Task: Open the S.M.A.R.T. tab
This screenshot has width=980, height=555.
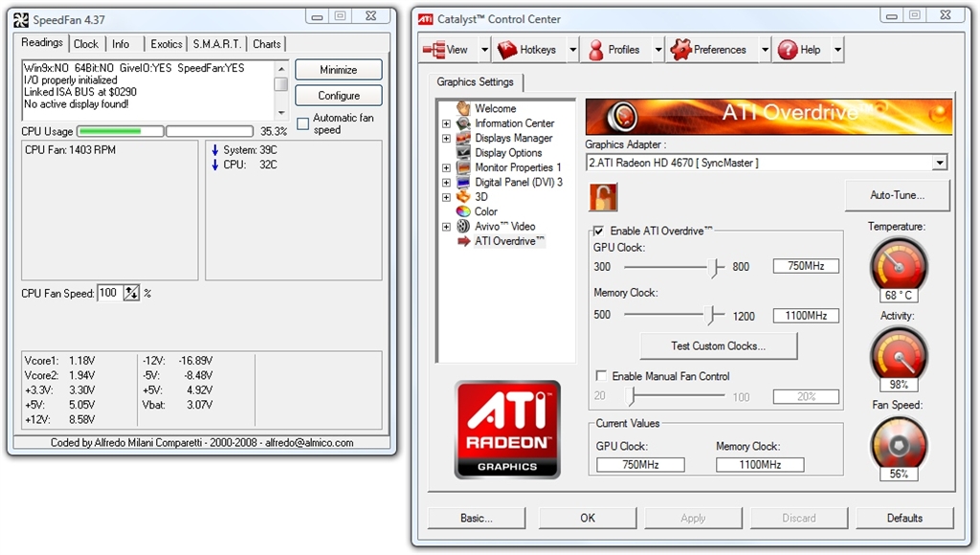Action: tap(217, 44)
